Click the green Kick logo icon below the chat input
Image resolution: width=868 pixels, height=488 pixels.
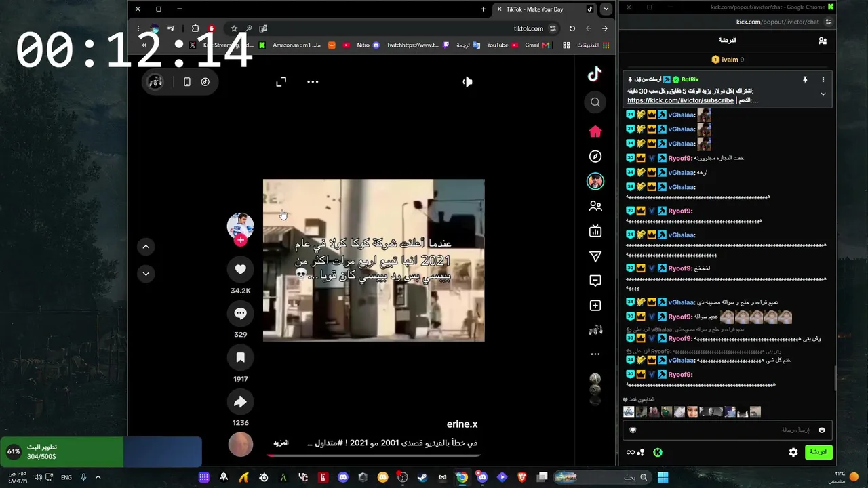(x=657, y=452)
